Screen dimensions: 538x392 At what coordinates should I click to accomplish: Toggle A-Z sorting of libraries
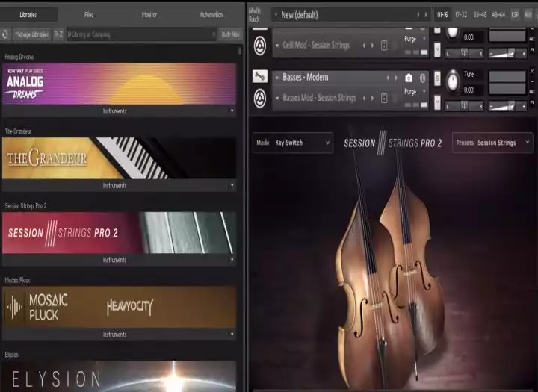point(58,34)
